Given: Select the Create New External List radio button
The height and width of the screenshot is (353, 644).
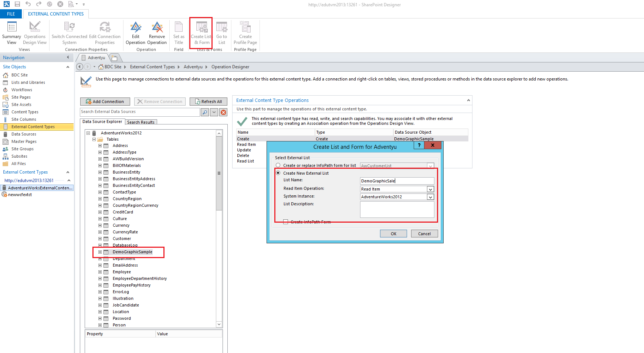Looking at the screenshot, I should (278, 173).
